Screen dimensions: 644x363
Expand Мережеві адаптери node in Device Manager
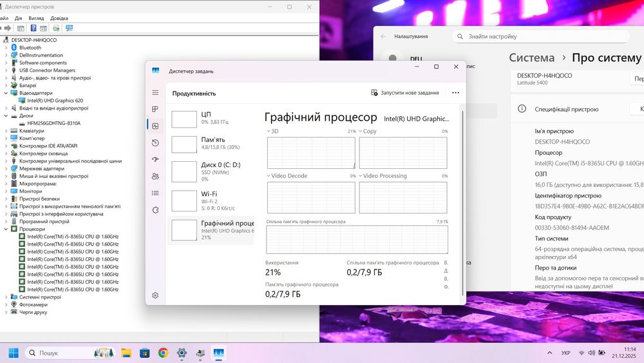pos(6,168)
